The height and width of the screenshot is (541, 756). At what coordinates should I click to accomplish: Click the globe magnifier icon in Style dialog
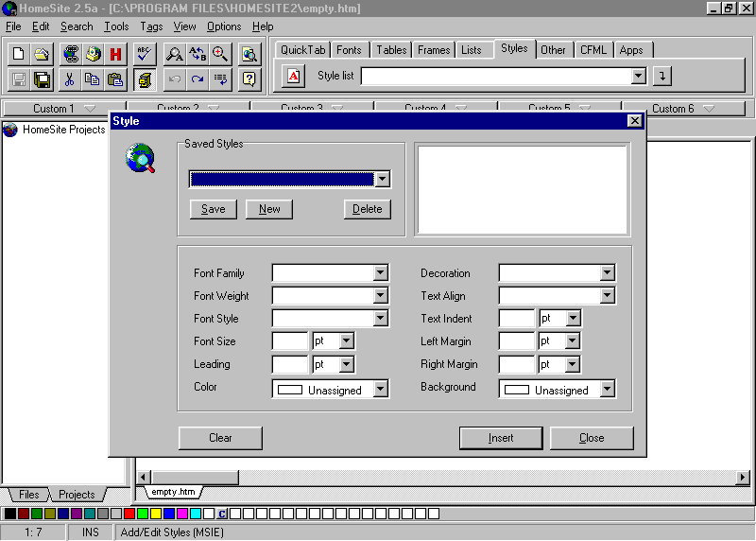pos(140,158)
